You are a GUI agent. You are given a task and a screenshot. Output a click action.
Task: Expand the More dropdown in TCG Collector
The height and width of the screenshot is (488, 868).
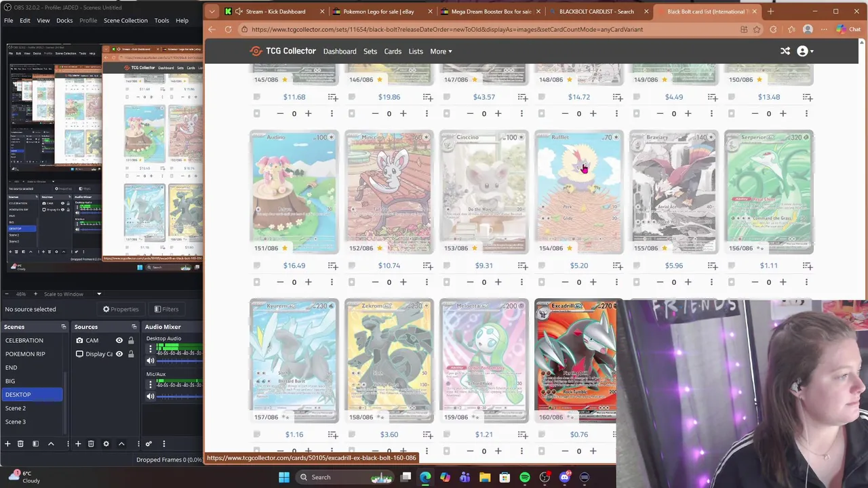click(441, 52)
